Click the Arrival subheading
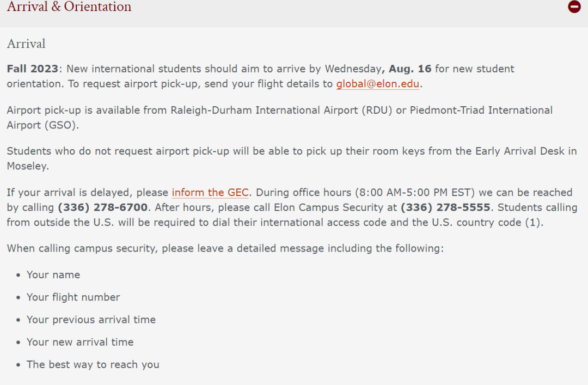Viewport: 588px width, 385px height. (26, 44)
